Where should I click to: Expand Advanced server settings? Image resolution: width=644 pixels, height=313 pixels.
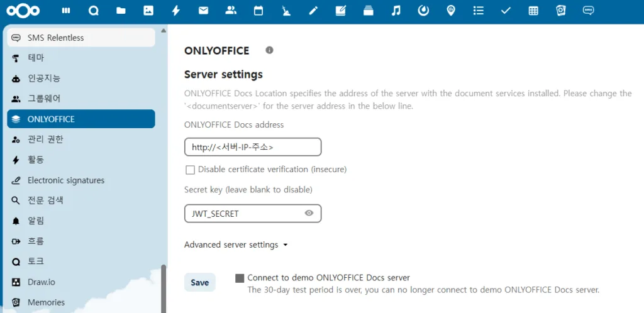pos(236,245)
